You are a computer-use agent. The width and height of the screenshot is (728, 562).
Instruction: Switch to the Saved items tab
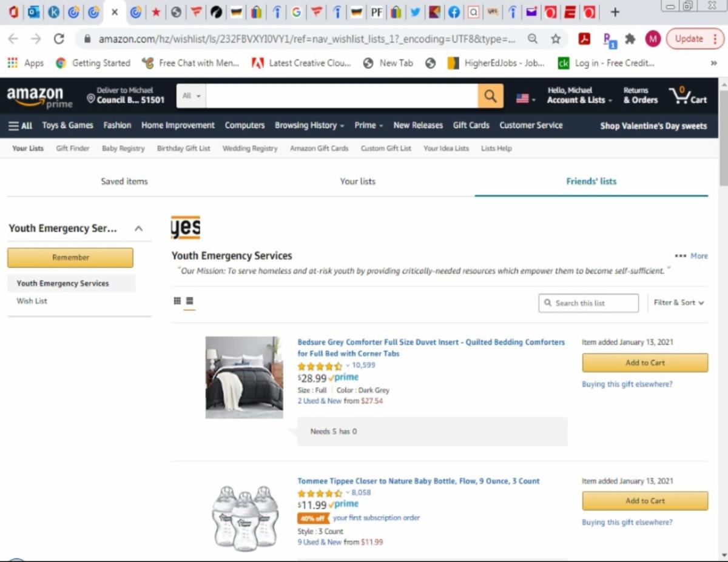point(124,181)
